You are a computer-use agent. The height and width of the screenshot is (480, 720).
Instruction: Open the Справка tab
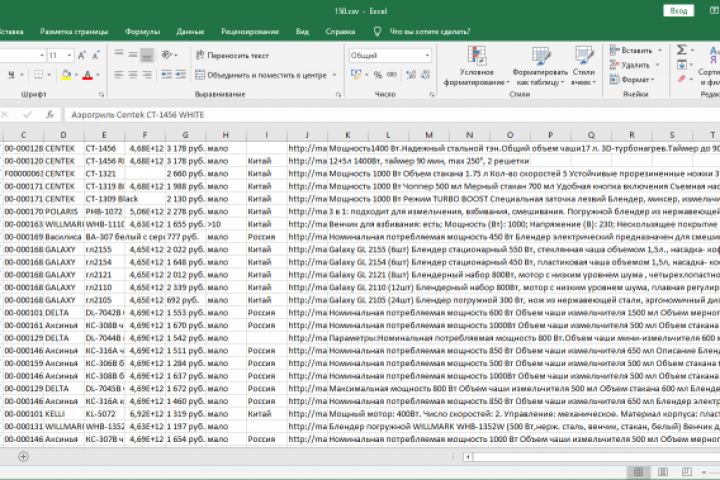(x=340, y=32)
